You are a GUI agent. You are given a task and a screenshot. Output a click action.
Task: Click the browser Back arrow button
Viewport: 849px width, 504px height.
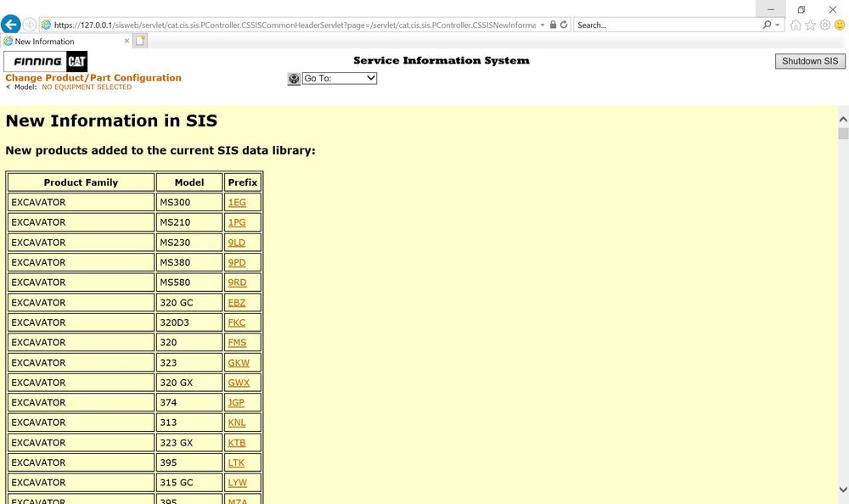click(x=11, y=25)
